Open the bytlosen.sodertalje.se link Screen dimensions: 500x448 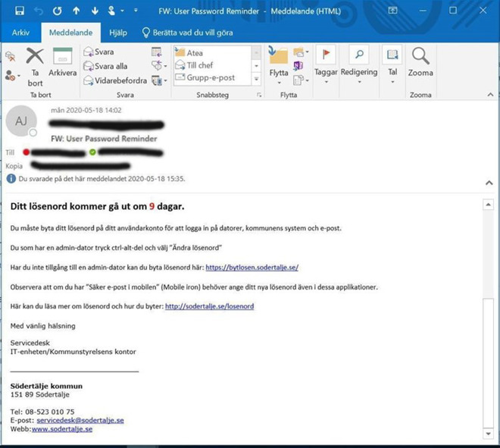pos(252,268)
